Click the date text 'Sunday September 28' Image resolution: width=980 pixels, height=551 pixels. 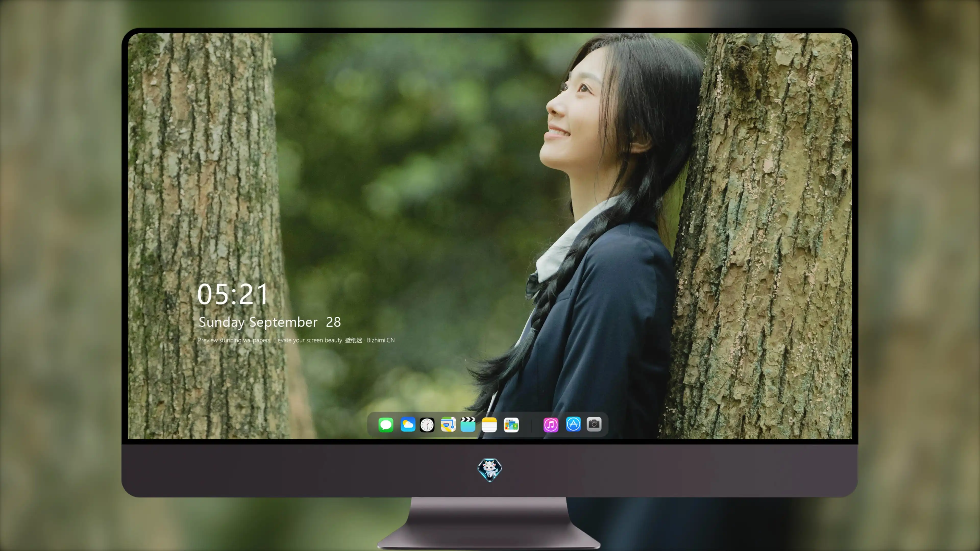click(270, 322)
